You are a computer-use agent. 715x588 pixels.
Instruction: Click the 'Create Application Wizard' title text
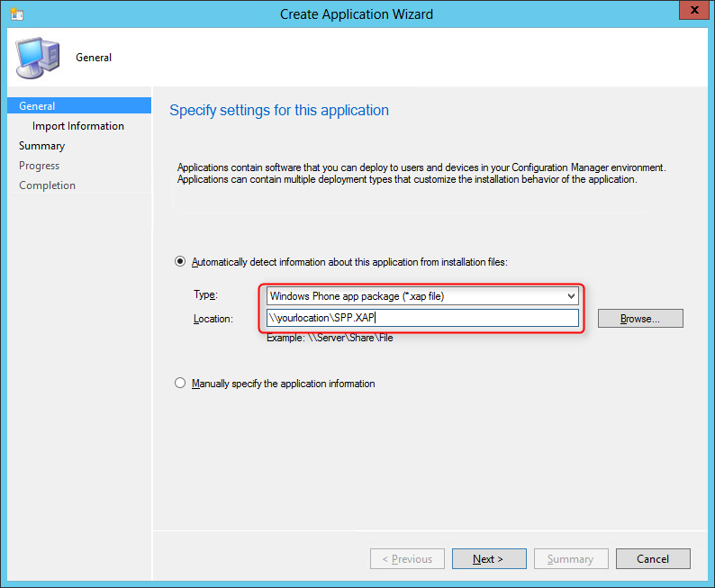[357, 14]
